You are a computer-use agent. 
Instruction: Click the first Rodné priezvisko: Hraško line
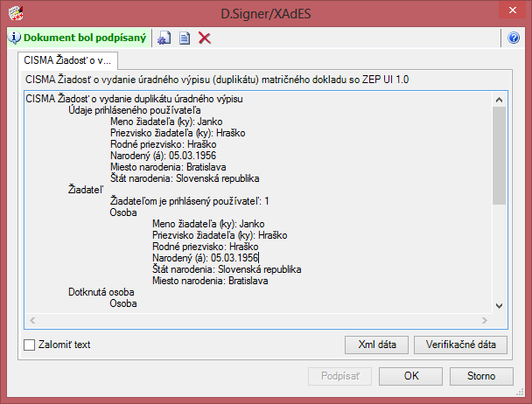(x=164, y=144)
